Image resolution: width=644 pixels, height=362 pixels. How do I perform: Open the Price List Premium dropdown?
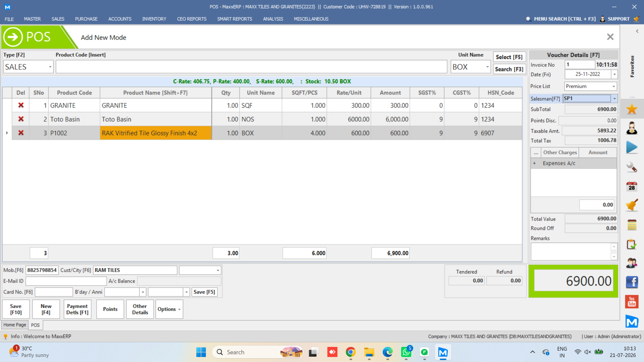coord(614,86)
